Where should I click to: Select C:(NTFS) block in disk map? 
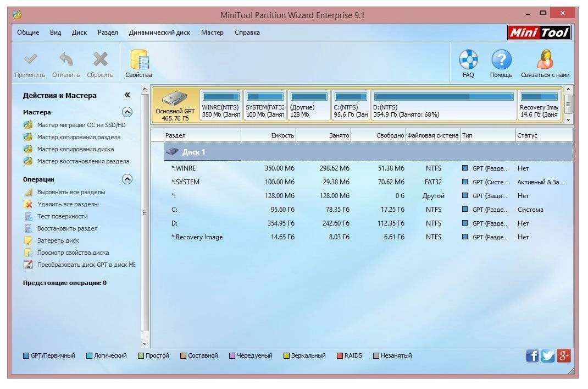tap(351, 105)
